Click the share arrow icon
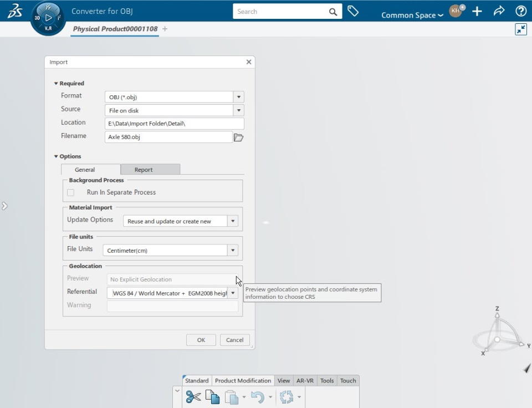The image size is (532, 408). tap(499, 11)
